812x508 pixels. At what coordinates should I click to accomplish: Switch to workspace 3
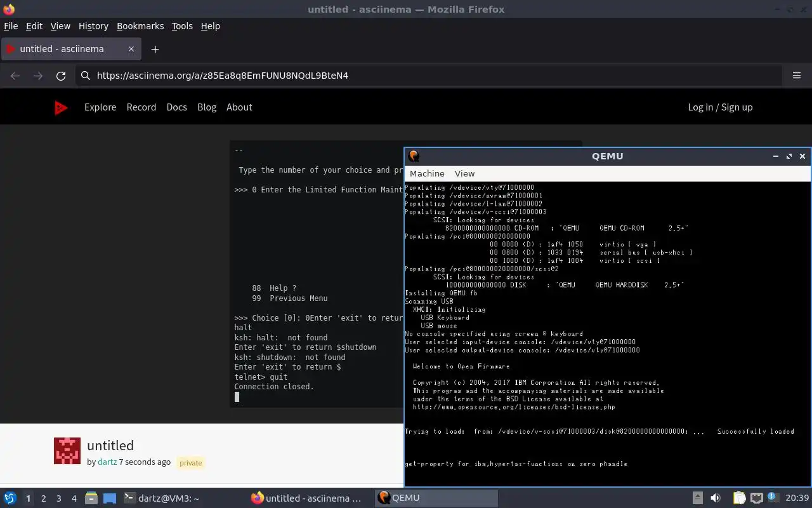(x=58, y=498)
